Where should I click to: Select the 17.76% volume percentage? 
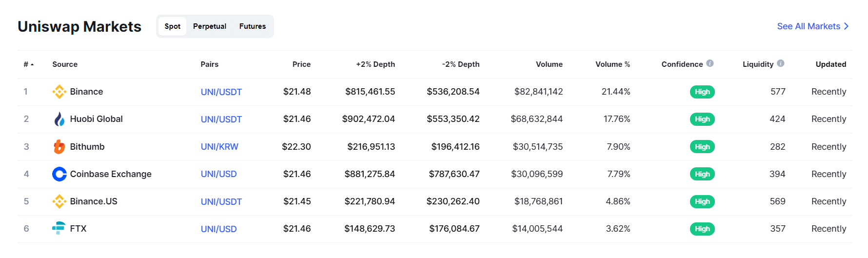617,119
